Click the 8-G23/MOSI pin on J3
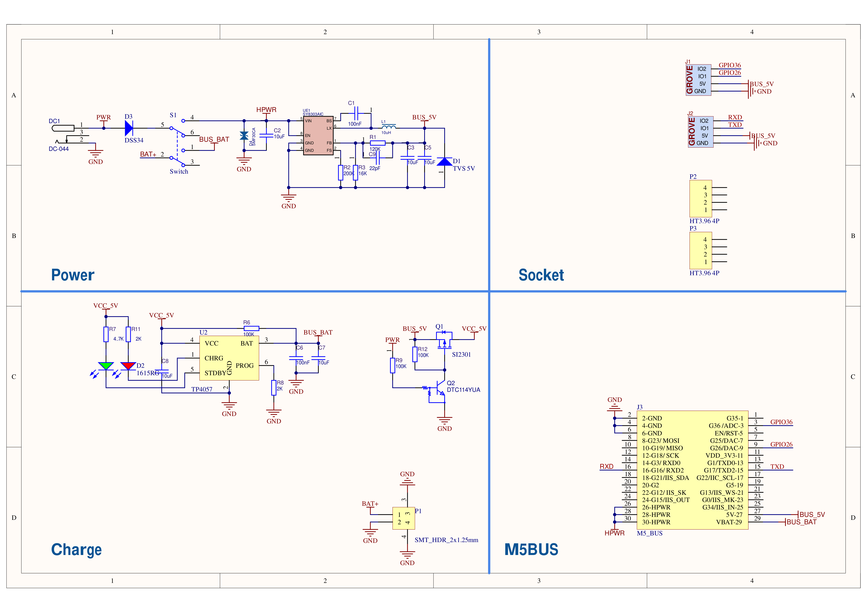This screenshot has height=613, width=868. pyautogui.click(x=660, y=441)
